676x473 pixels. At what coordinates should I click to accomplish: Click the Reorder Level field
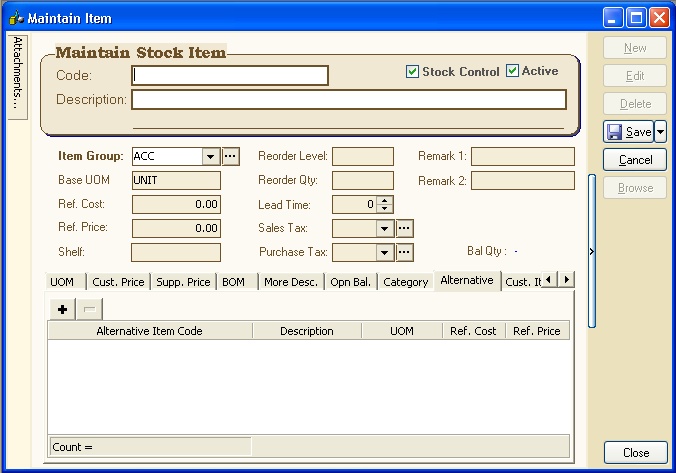pyautogui.click(x=363, y=157)
